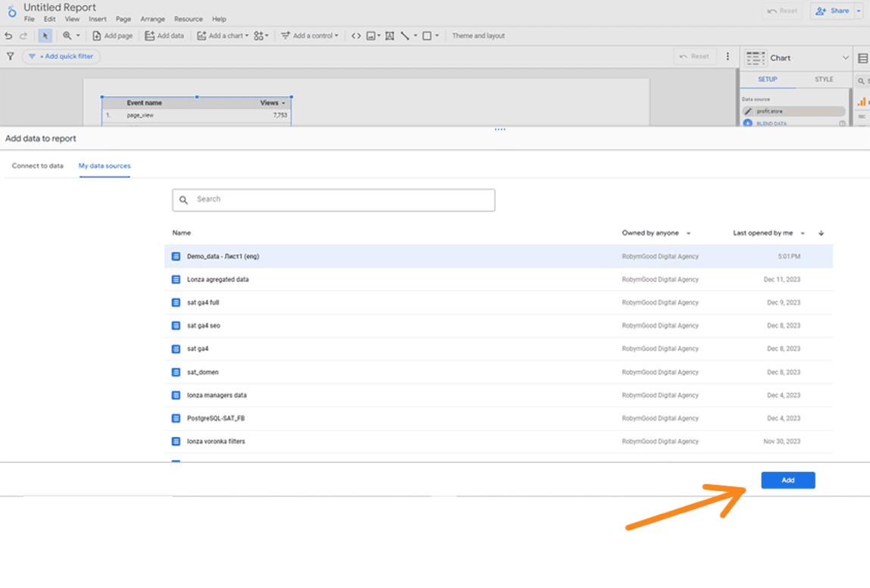Viewport: 870px width, 588px height.
Task: Click the panel drag handle dots
Action: pyautogui.click(x=500, y=130)
